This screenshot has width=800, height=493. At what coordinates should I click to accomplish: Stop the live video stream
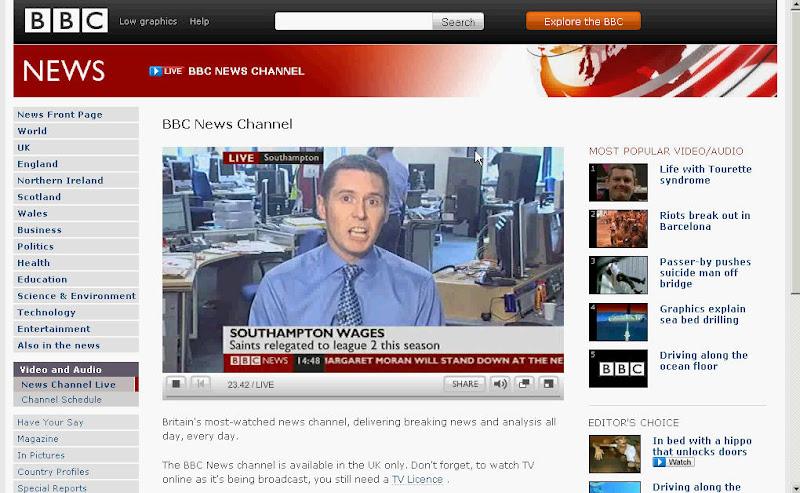coord(176,384)
